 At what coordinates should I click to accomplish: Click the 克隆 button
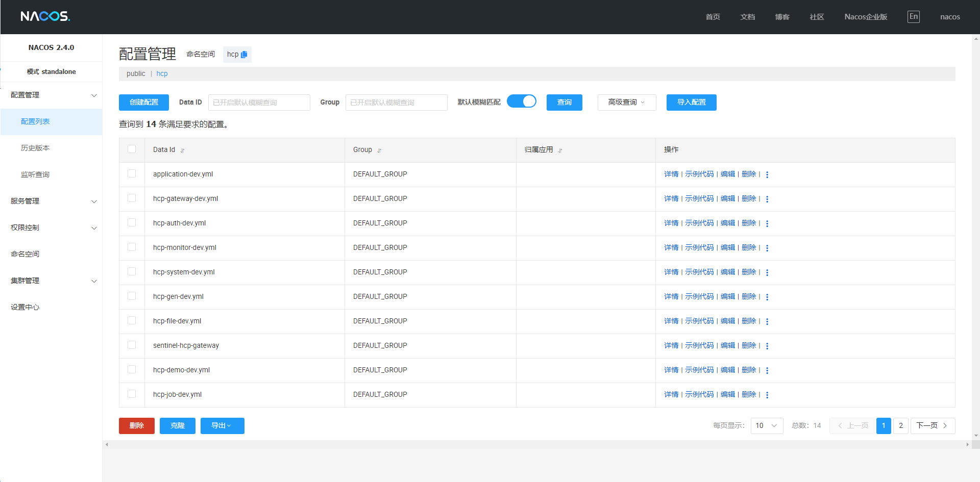pyautogui.click(x=178, y=426)
